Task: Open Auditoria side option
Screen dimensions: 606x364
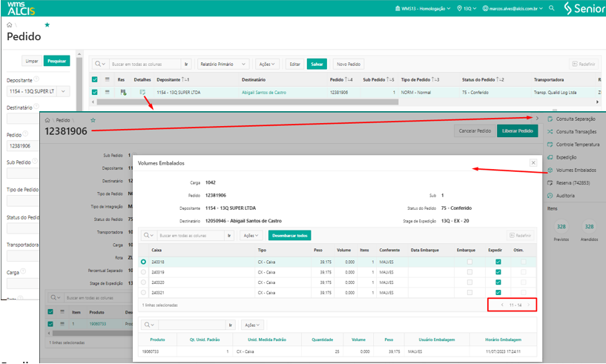Action: [x=561, y=196]
